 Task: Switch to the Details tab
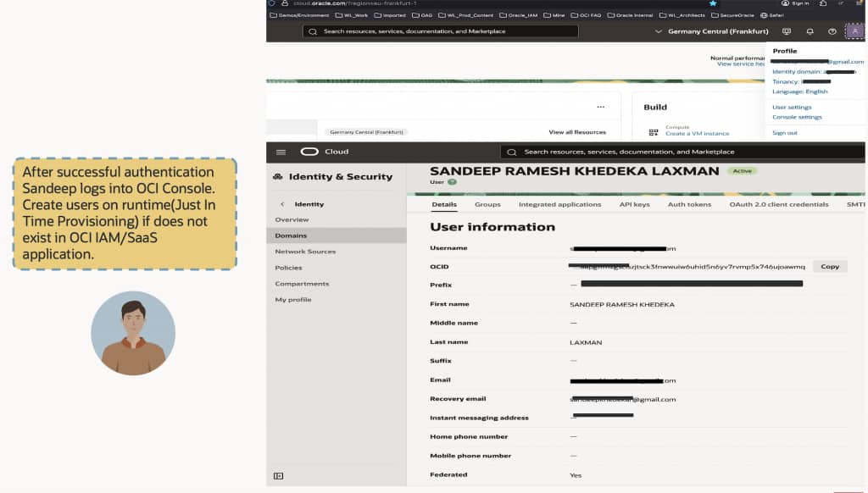click(444, 205)
